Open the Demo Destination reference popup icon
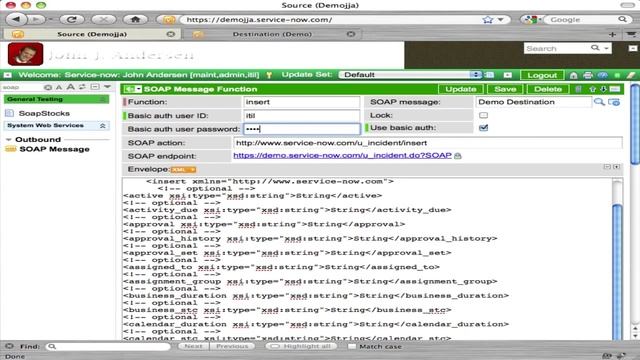 click(614, 102)
